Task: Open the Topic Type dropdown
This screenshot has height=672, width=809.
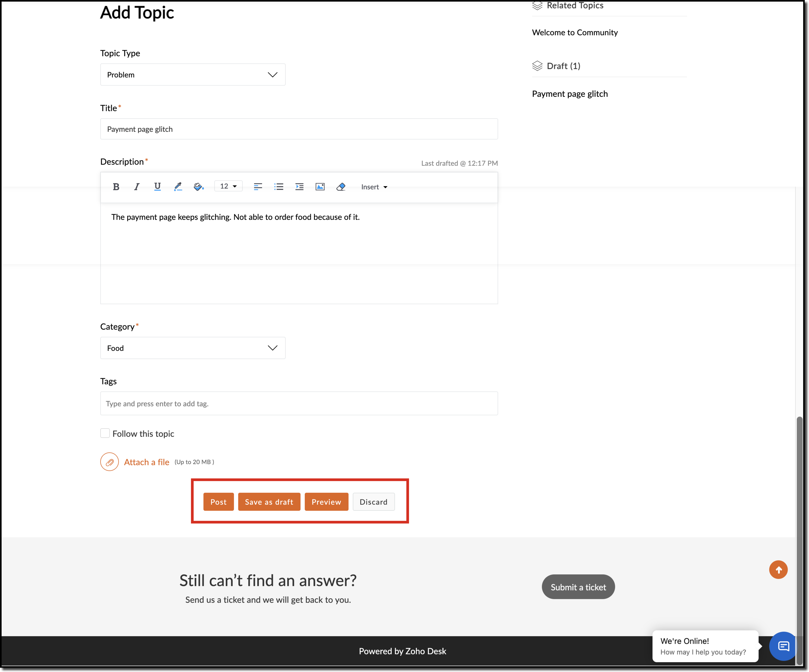Action: (x=193, y=75)
